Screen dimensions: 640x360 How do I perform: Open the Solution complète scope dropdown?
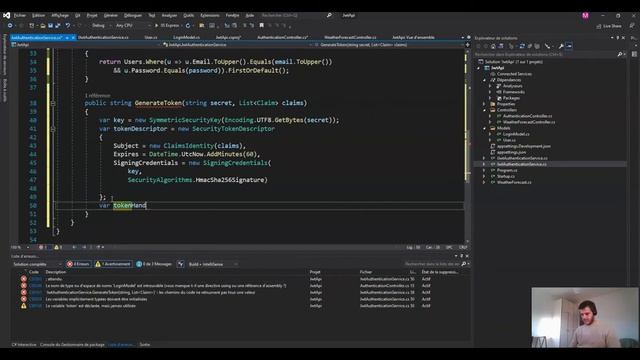click(x=37, y=264)
